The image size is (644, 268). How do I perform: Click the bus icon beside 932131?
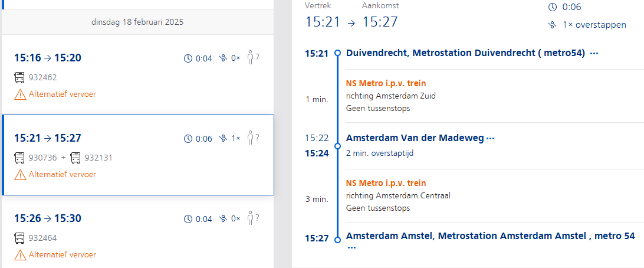click(x=75, y=158)
